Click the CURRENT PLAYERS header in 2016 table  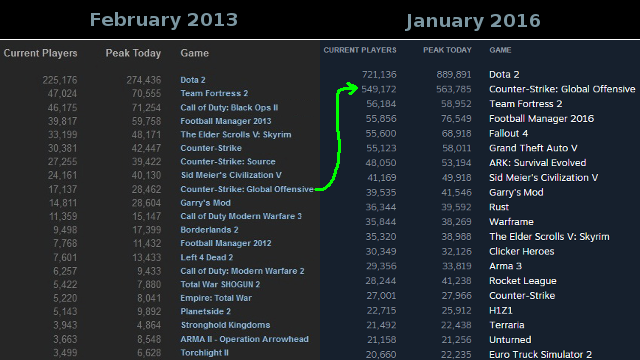(x=360, y=50)
